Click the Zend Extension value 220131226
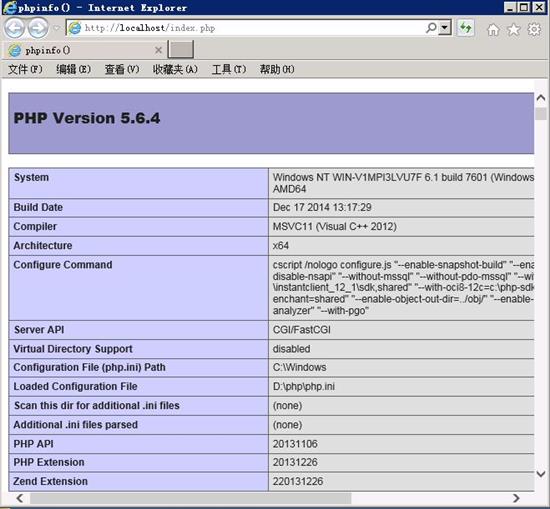 tap(298, 481)
